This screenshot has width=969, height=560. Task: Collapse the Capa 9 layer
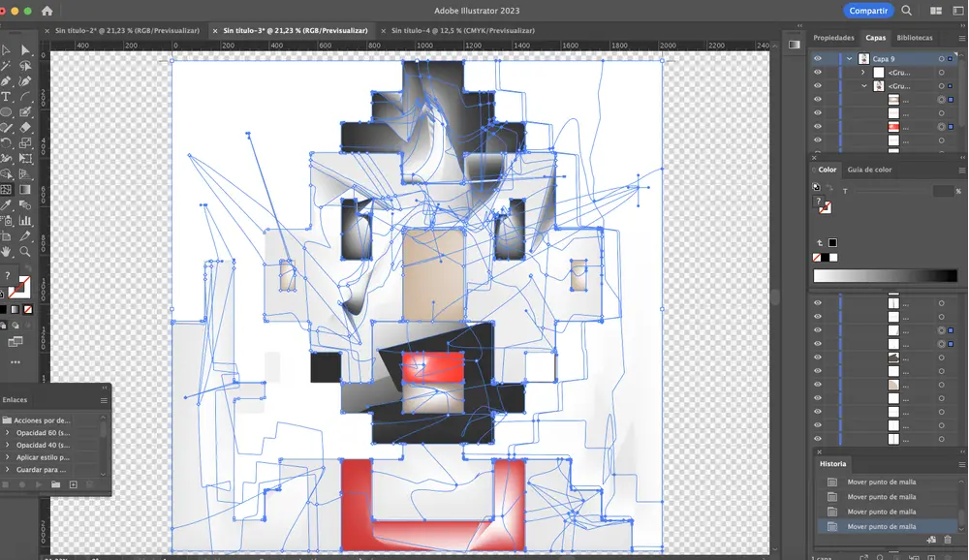(x=849, y=59)
